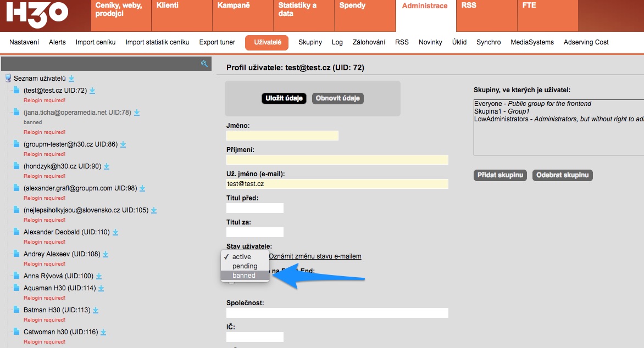Click download arrow beside Catwoman h30
The image size is (644, 348).
[x=103, y=332]
